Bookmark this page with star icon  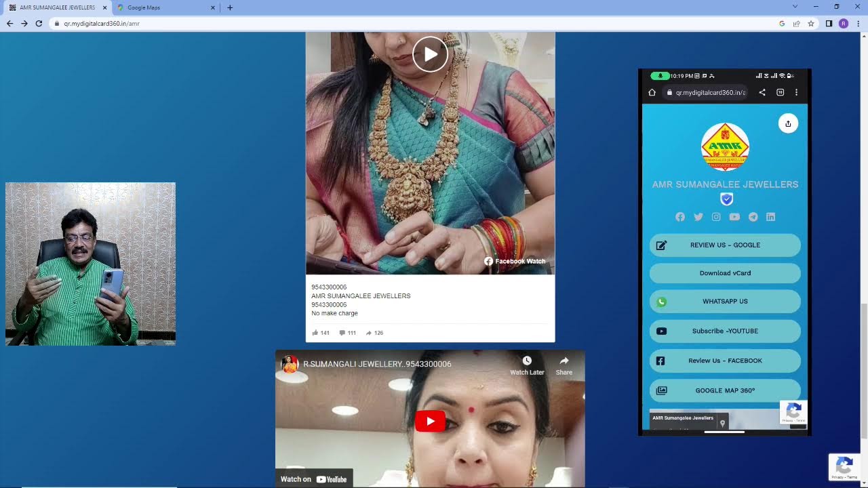click(x=810, y=23)
